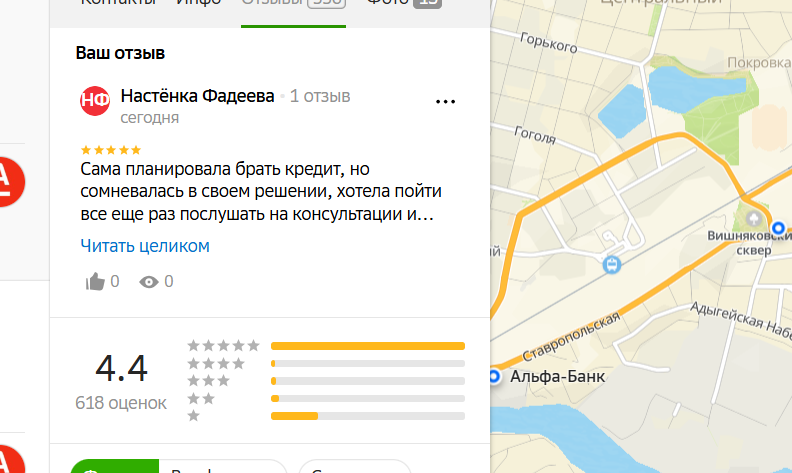
Task: Filter by one-star ratings bar
Action: [x=368, y=416]
